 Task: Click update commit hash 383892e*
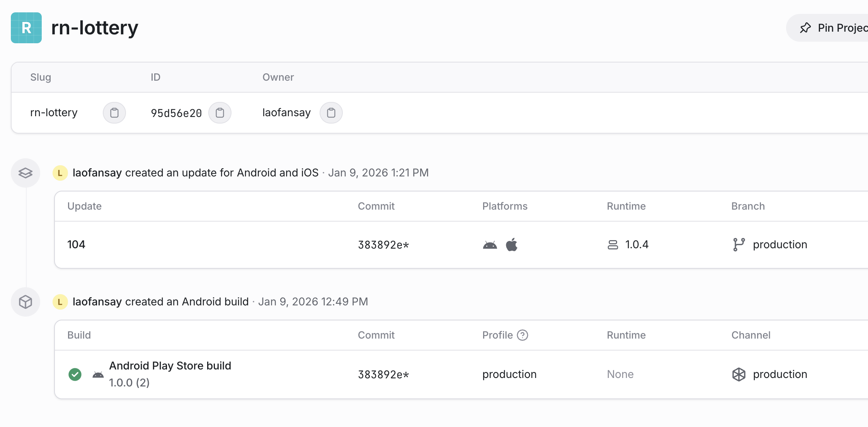point(383,245)
